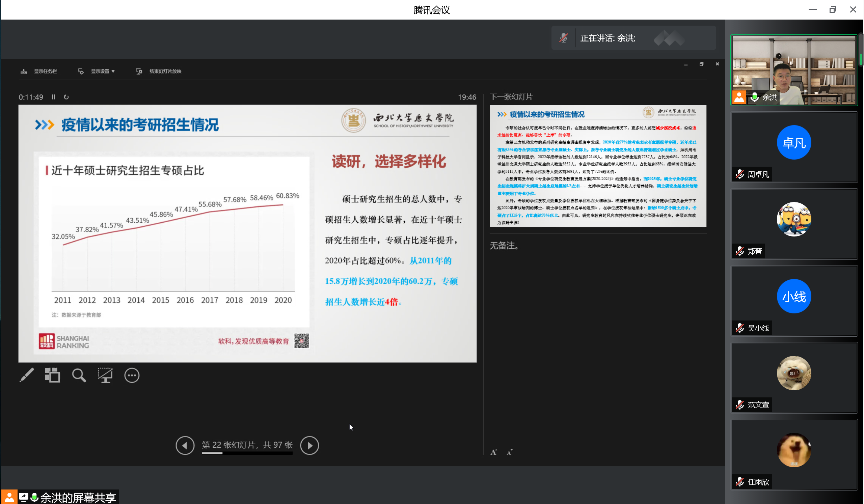Click the slide progress bar under slide count
Image resolution: width=864 pixels, height=504 pixels.
point(247,453)
